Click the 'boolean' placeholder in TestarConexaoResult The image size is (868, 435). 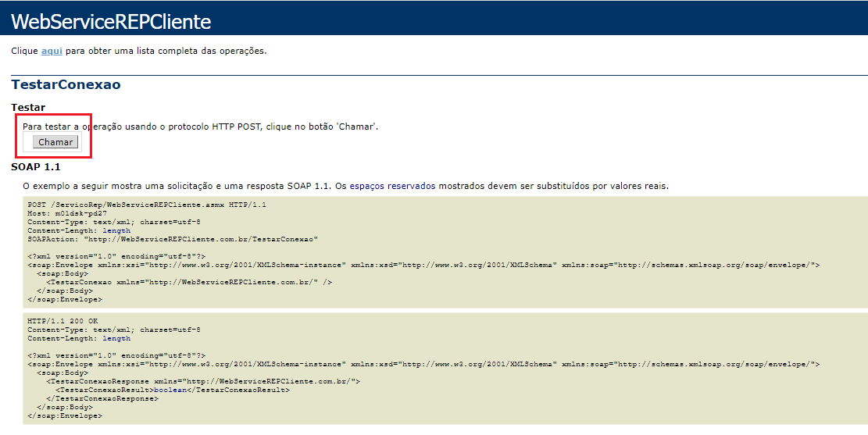pyautogui.click(x=170, y=390)
